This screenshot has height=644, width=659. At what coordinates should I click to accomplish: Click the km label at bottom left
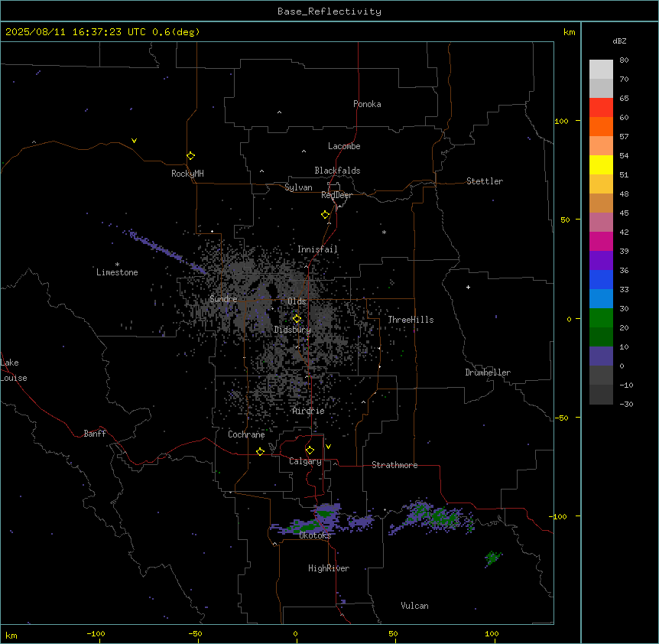pyautogui.click(x=11, y=635)
